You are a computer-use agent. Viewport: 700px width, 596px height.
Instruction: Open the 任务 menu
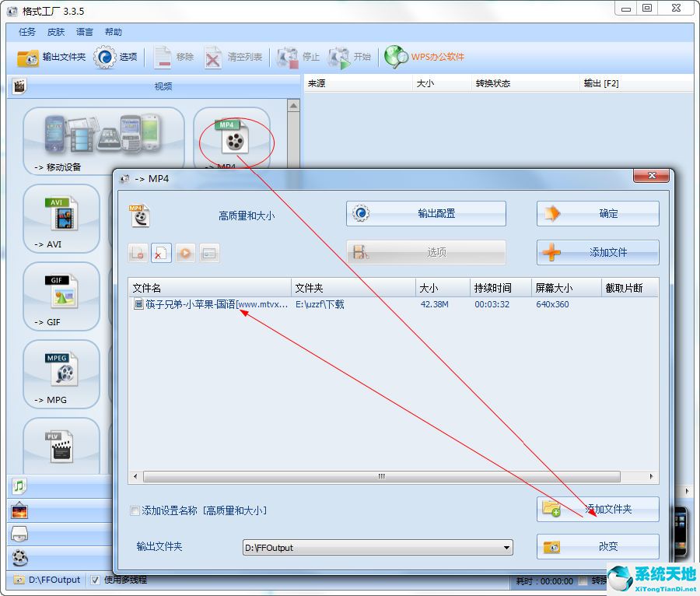[x=26, y=32]
